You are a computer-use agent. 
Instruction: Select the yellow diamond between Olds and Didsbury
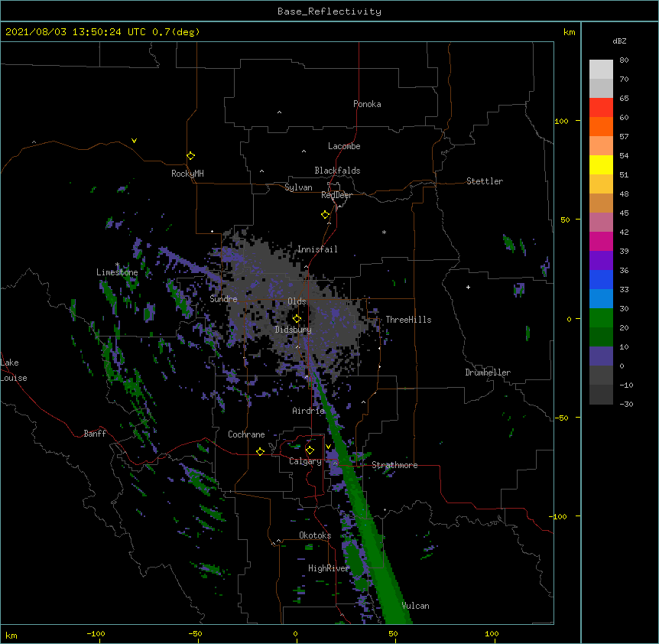click(x=297, y=319)
